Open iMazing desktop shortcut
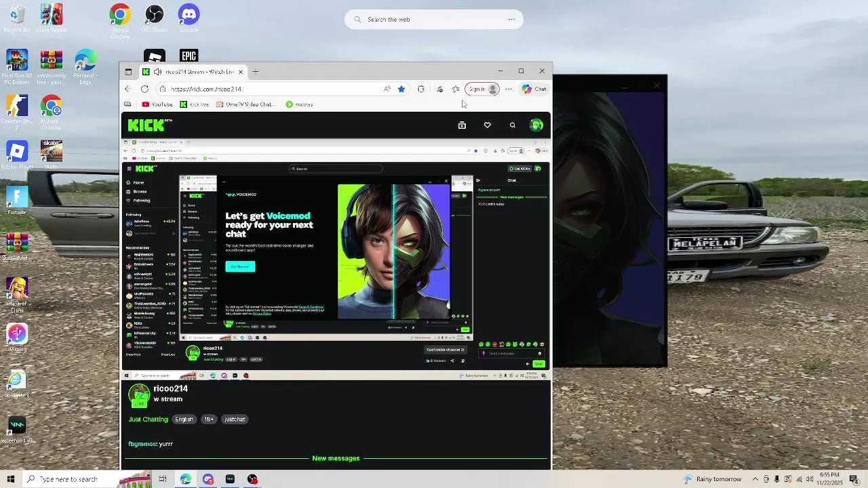The image size is (868, 488). tap(17, 338)
